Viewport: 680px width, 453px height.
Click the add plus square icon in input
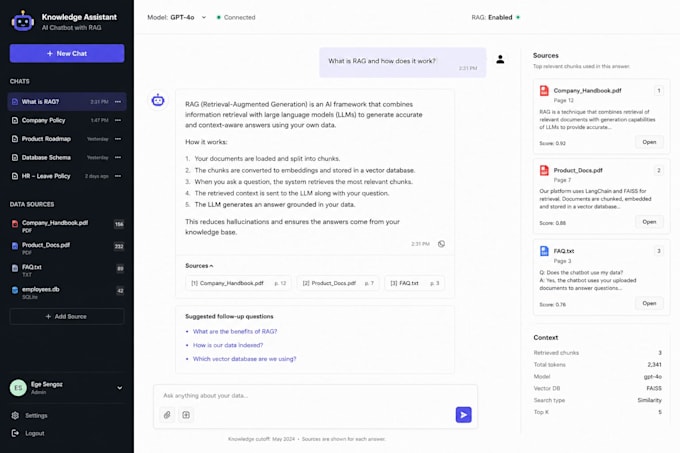tap(186, 415)
